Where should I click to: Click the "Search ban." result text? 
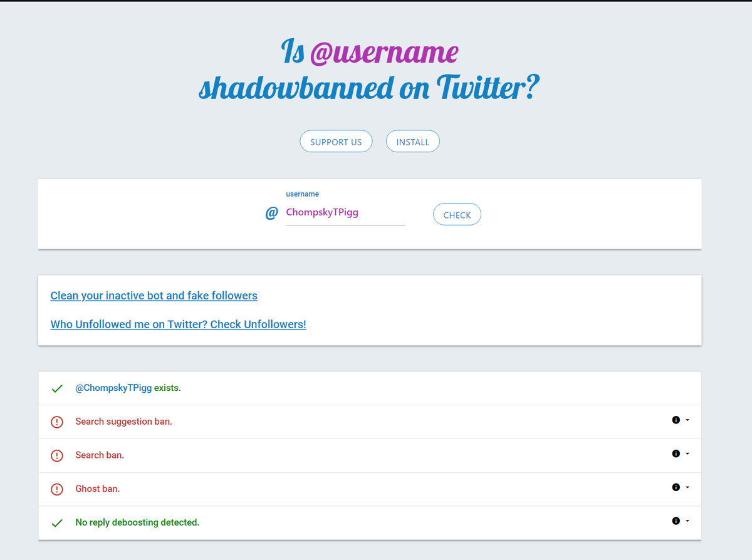[x=100, y=455]
